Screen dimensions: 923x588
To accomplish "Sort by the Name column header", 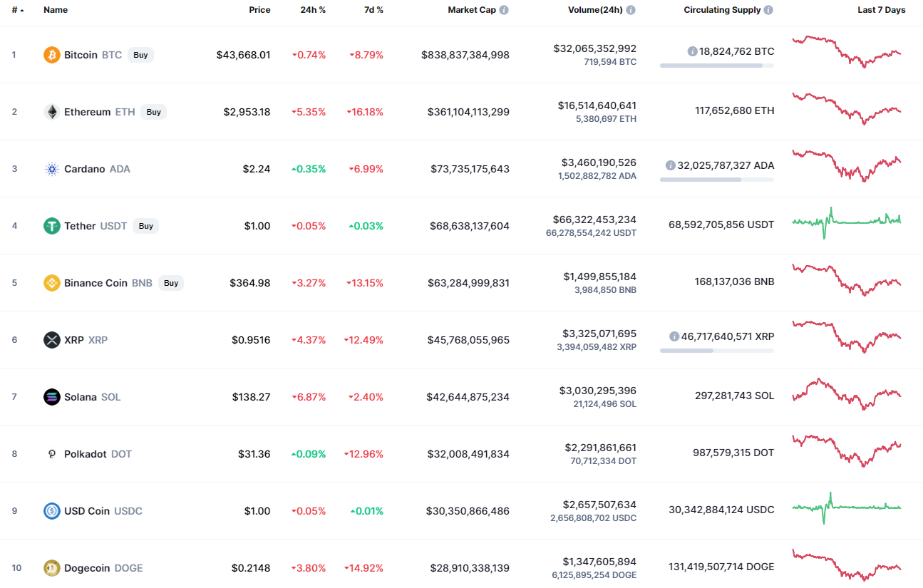I will (56, 10).
